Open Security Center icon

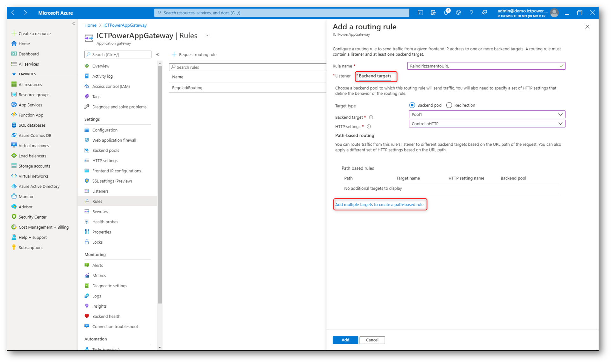(x=14, y=217)
